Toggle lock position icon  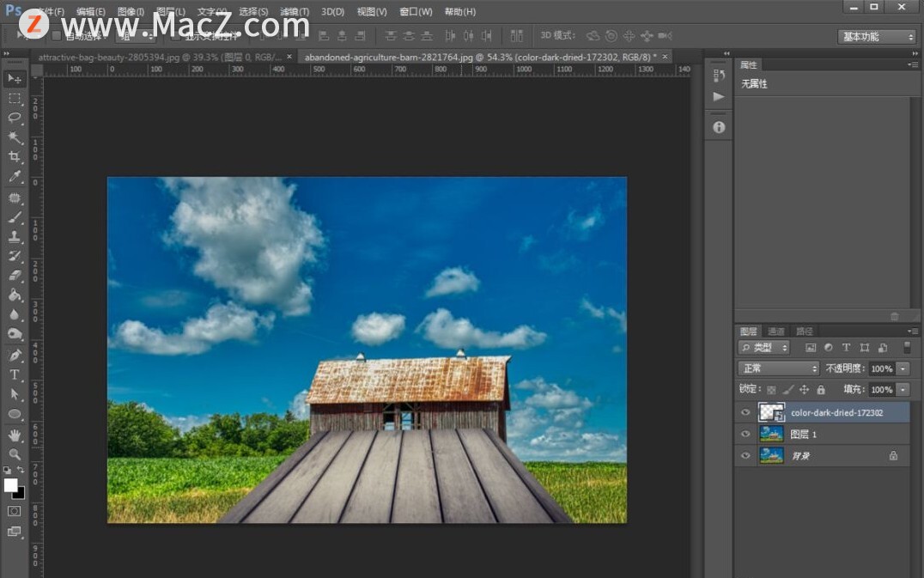tap(805, 389)
